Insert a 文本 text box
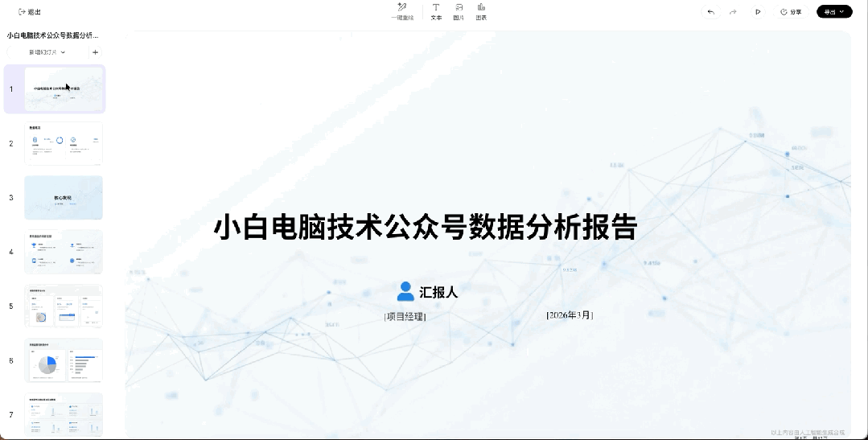Viewport: 868px width, 440px height. [436, 11]
